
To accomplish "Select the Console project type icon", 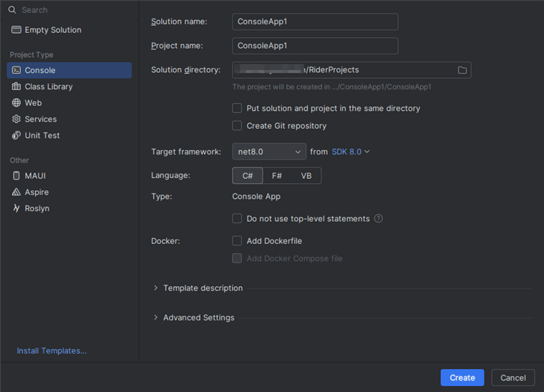I will pos(16,70).
